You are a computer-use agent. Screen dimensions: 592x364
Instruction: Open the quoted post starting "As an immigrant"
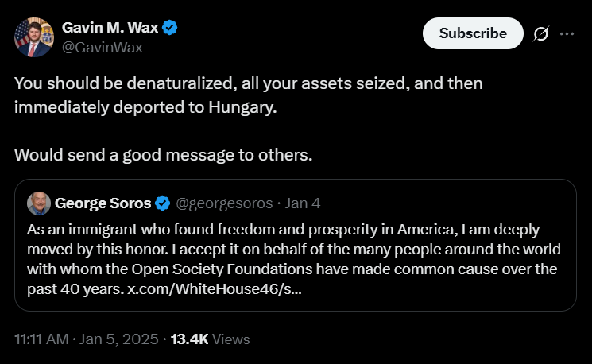pyautogui.click(x=294, y=249)
